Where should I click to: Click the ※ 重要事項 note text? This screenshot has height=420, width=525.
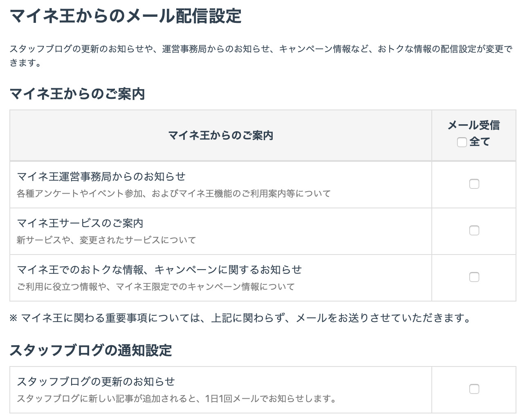[240, 318]
